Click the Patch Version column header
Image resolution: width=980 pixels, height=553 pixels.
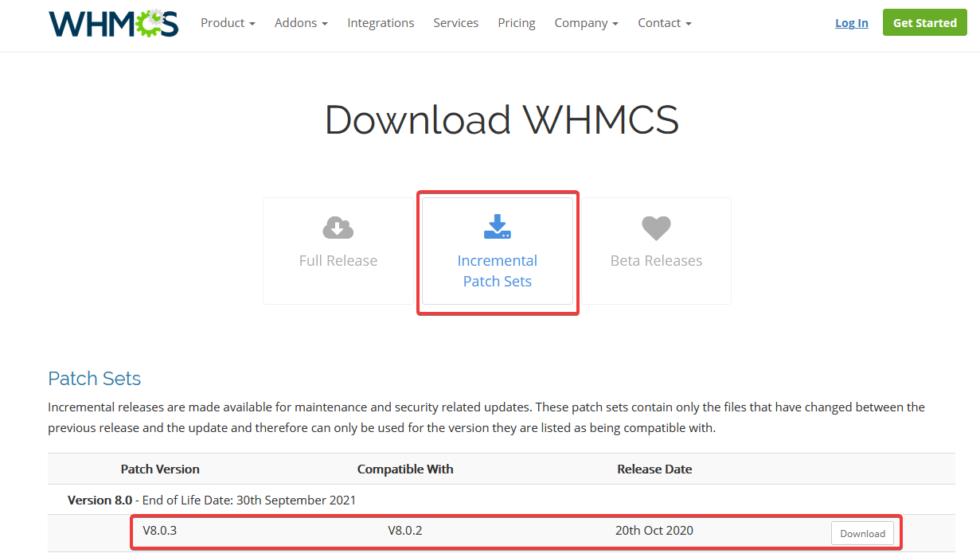[160, 469]
